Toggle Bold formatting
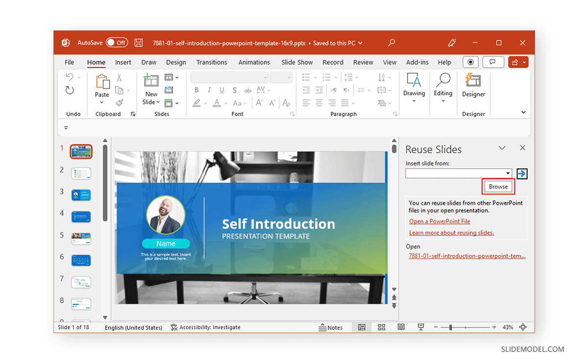This screenshot has height=364, width=588. pyautogui.click(x=196, y=90)
